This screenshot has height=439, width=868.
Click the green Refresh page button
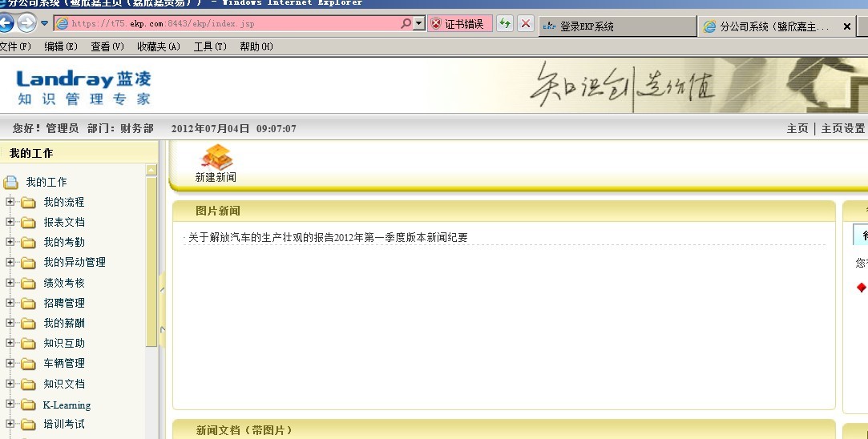504,24
